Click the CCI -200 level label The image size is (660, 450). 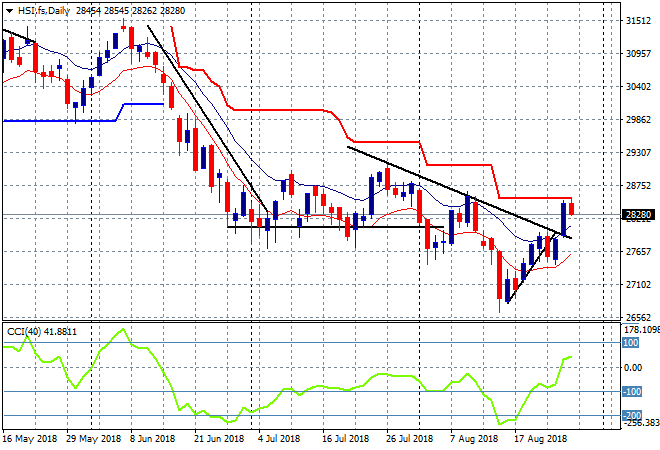coord(632,415)
